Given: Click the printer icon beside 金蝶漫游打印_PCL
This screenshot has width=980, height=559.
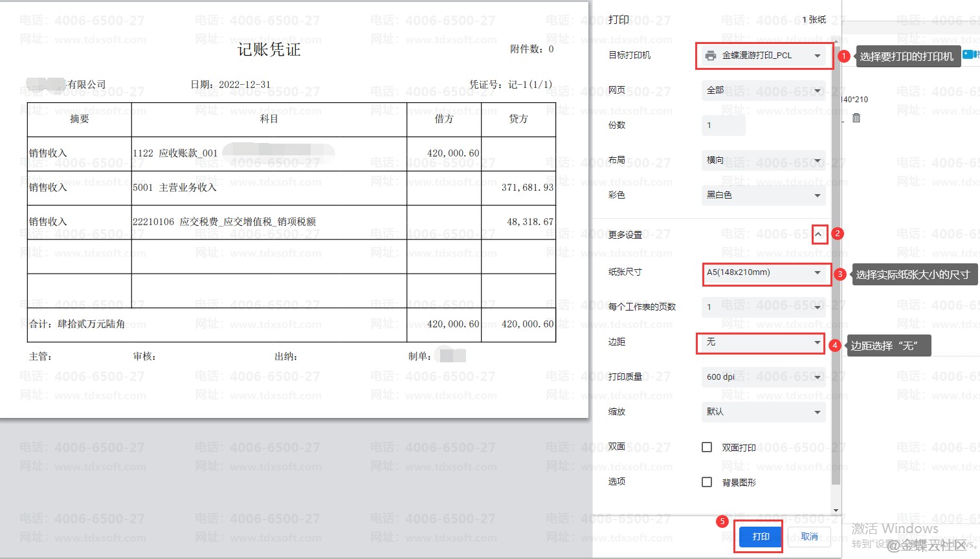Looking at the screenshot, I should pos(711,56).
